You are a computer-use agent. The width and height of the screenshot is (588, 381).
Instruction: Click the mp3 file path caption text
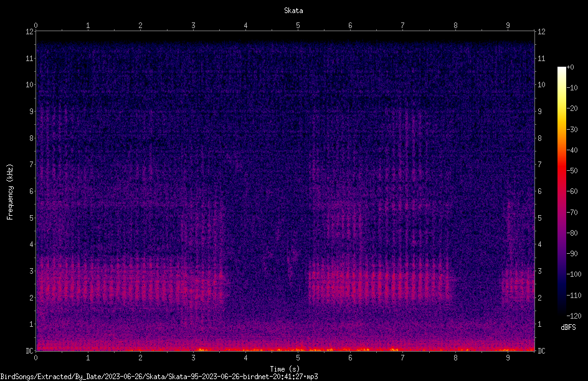(x=159, y=377)
